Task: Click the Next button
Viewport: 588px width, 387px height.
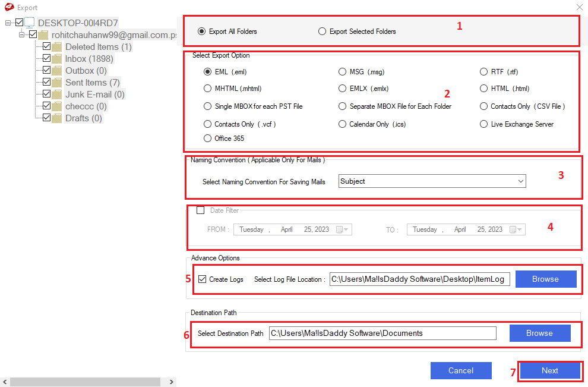Action: click(x=550, y=370)
